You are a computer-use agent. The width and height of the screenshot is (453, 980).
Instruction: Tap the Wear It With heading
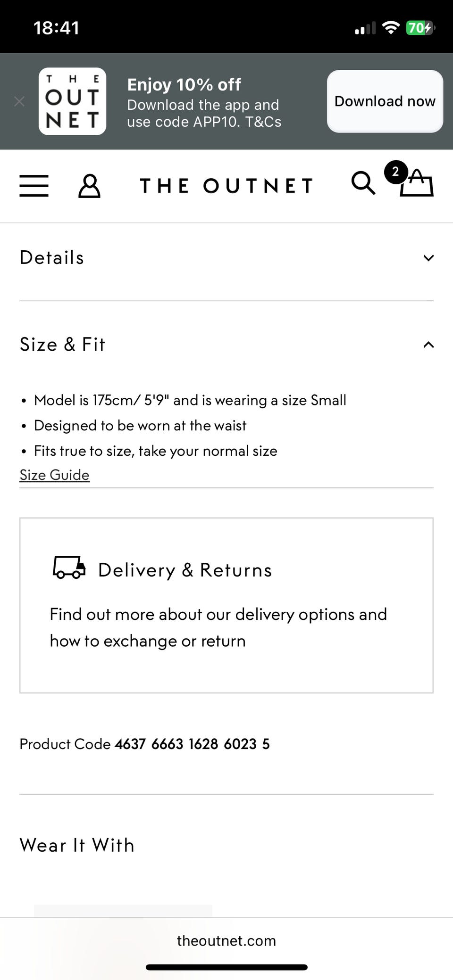click(x=77, y=845)
